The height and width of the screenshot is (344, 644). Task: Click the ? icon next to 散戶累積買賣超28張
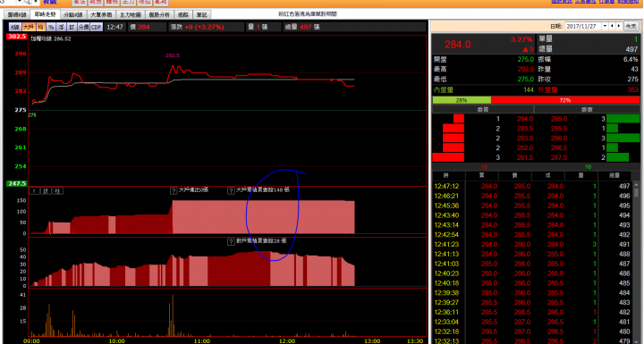tap(232, 242)
